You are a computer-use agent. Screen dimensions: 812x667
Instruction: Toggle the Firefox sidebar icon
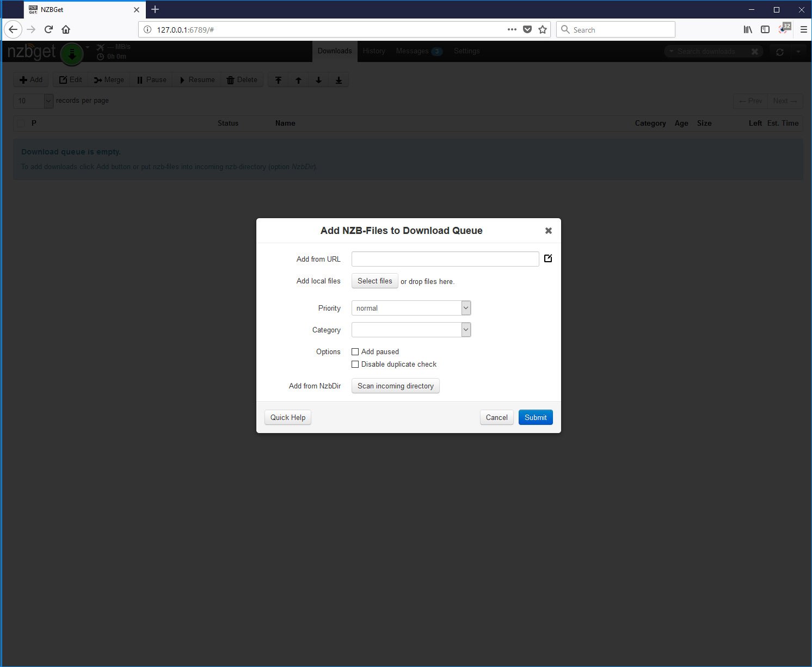click(x=765, y=29)
